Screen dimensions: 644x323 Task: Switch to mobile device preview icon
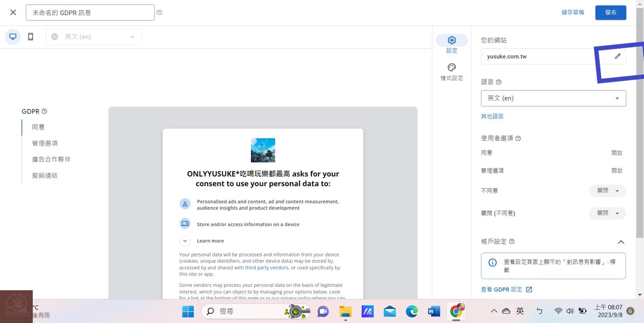(30, 37)
